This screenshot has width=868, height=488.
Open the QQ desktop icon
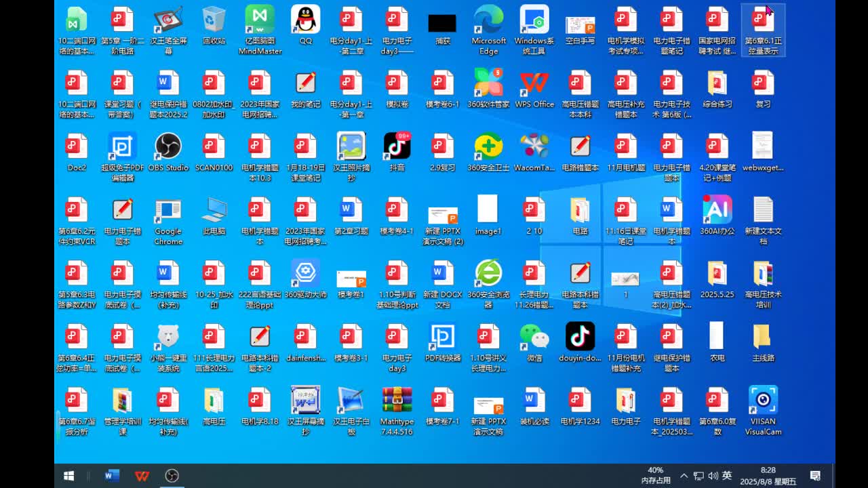coord(306,26)
